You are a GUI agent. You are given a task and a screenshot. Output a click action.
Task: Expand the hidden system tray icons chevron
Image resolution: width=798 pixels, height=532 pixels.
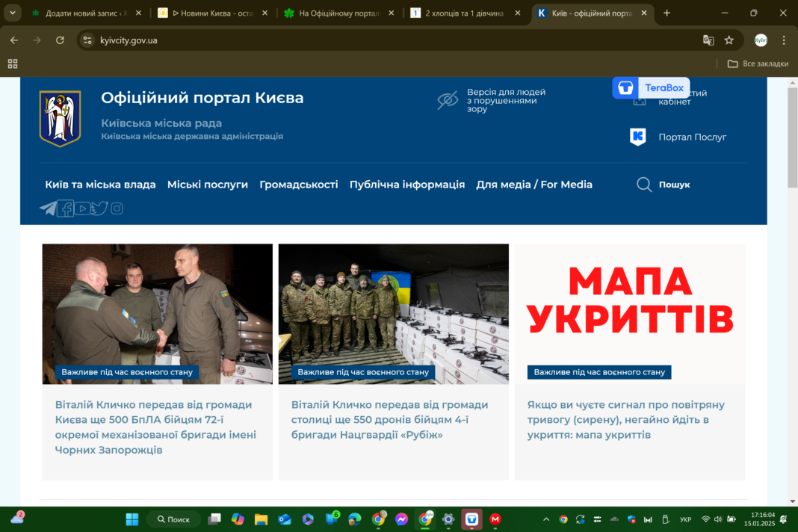coord(546,519)
